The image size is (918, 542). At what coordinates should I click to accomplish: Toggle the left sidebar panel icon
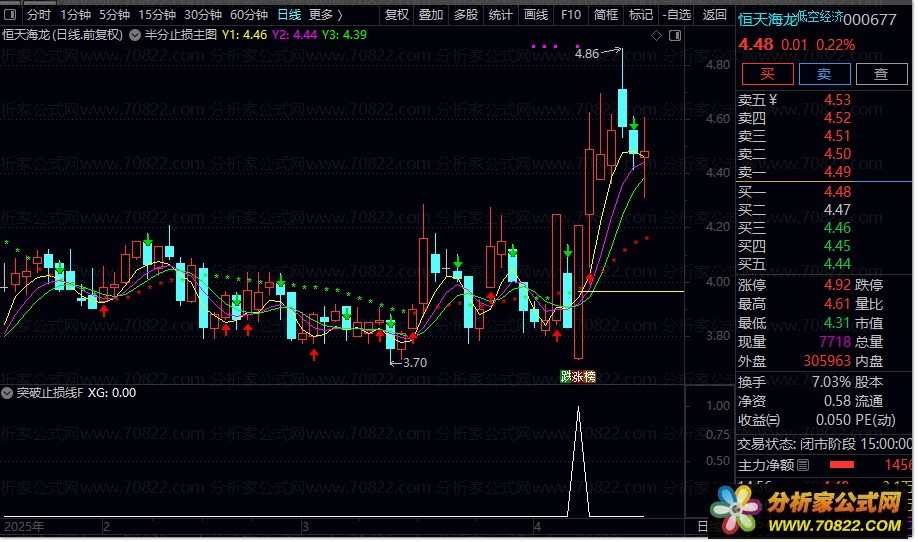click(10, 15)
